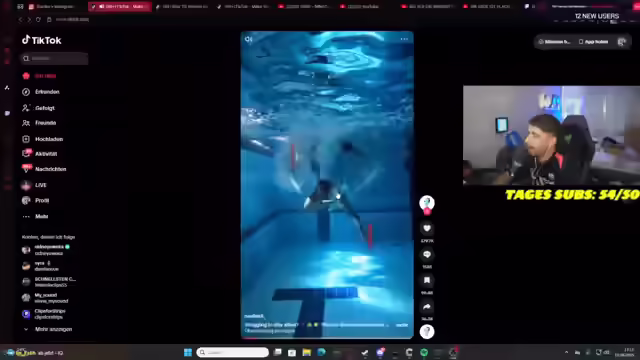Open the video comments
The image size is (640, 360).
(x=427, y=254)
